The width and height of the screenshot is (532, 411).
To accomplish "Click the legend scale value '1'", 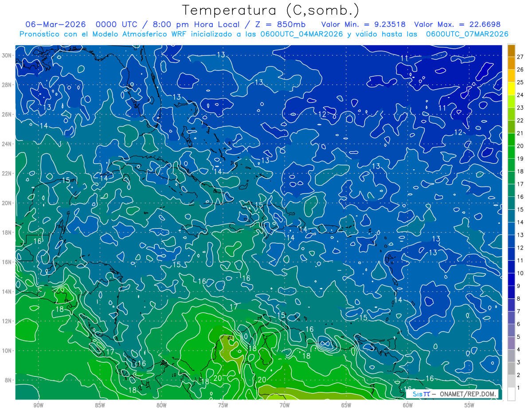I will tap(519, 388).
